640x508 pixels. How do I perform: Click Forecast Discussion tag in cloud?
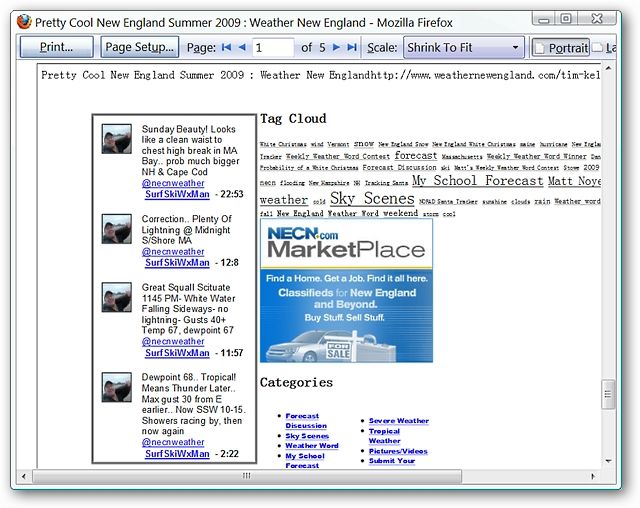pos(399,168)
